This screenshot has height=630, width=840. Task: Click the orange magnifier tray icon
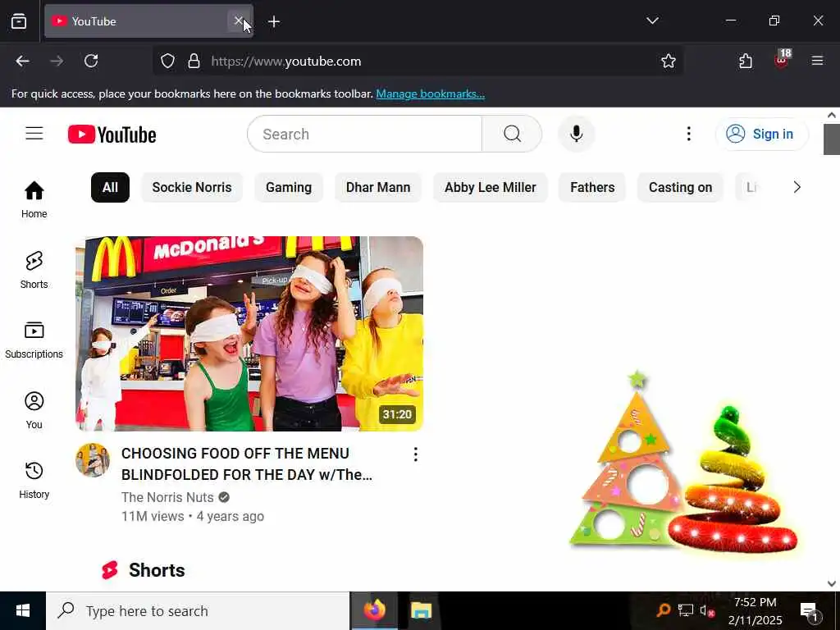pos(663,610)
